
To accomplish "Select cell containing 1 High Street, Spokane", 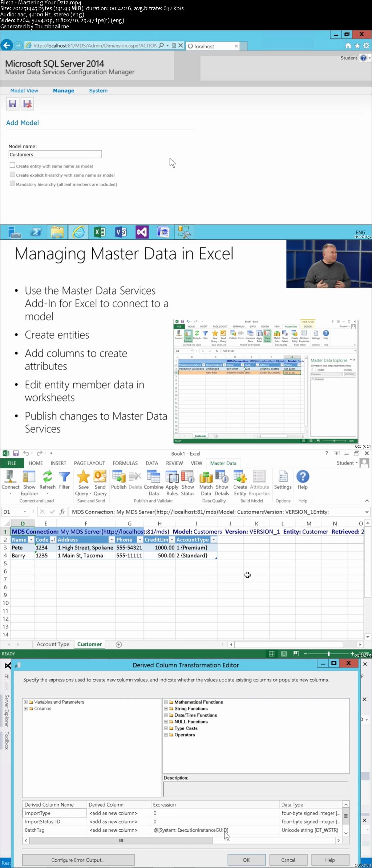I will click(86, 547).
